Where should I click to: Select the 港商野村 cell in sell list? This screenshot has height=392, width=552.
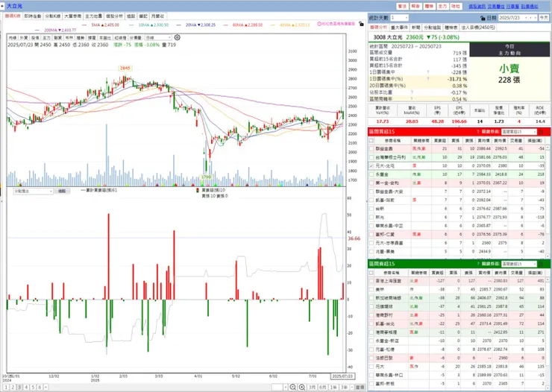[x=392, y=315]
